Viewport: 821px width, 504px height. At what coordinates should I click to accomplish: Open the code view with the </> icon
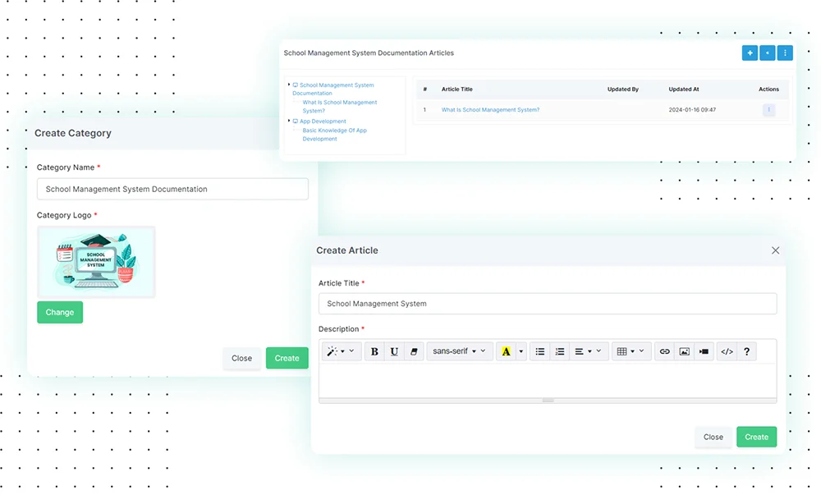[x=727, y=351]
